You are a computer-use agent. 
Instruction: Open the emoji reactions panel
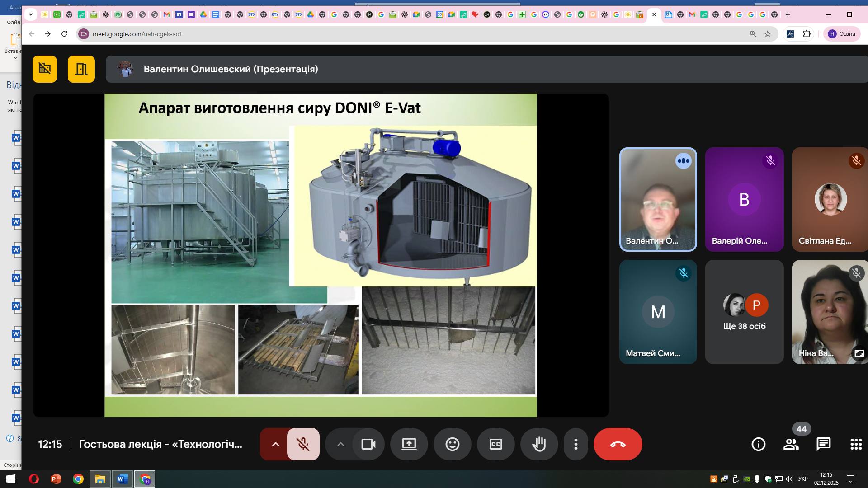pyautogui.click(x=452, y=444)
